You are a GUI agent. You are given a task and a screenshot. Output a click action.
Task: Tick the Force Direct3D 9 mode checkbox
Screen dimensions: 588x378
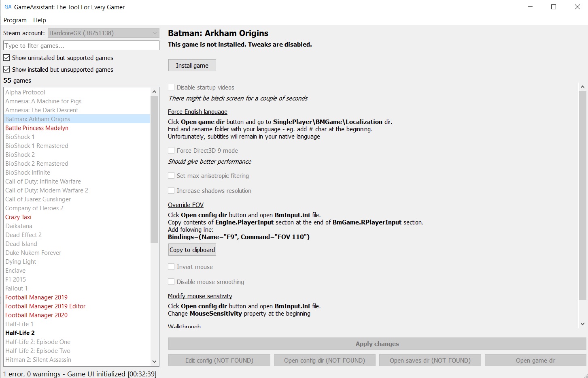pos(171,150)
